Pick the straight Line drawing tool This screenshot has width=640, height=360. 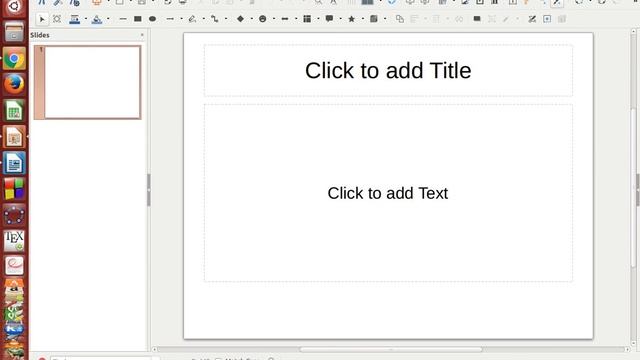point(122,19)
